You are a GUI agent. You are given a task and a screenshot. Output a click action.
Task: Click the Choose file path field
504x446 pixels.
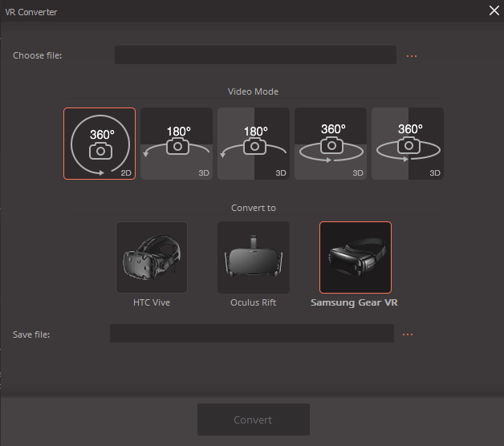(255, 55)
